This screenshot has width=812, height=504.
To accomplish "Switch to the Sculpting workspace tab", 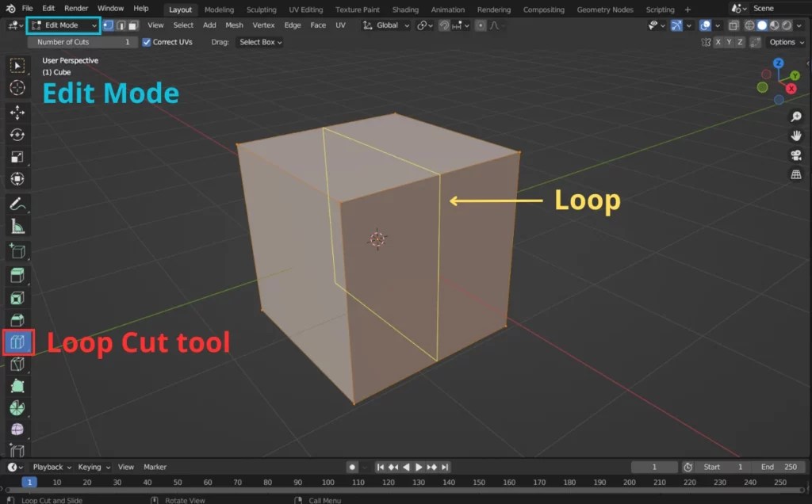I will coord(262,10).
